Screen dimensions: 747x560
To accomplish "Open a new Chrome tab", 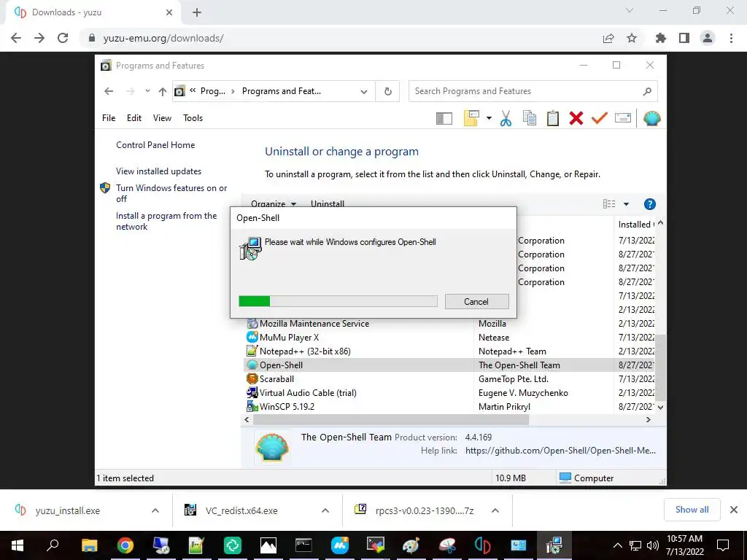I will click(x=197, y=13).
